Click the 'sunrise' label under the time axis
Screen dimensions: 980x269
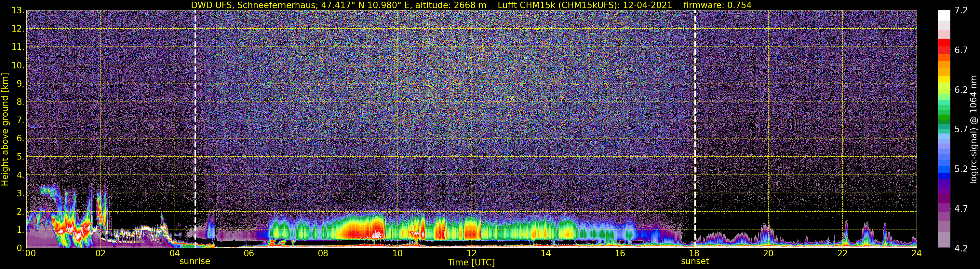tap(195, 262)
